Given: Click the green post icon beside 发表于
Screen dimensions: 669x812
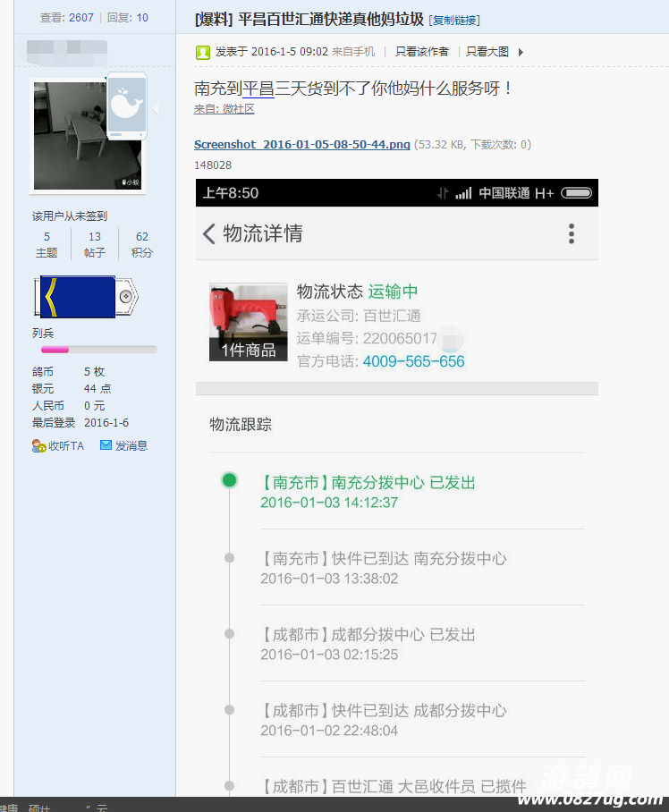Looking at the screenshot, I should pos(203,52).
